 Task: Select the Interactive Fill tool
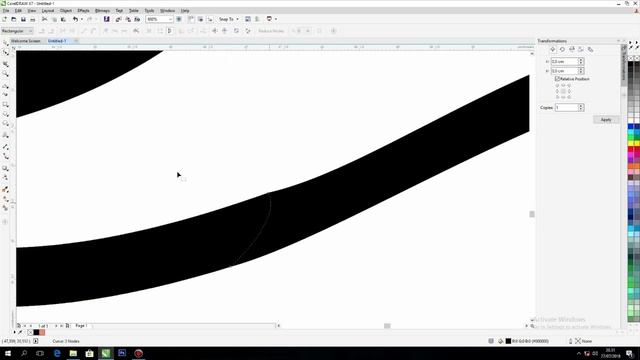(6, 199)
